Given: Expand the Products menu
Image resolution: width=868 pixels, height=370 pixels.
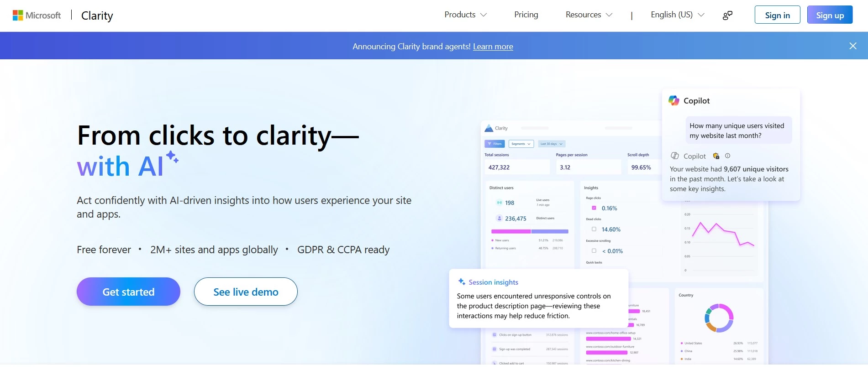Looking at the screenshot, I should point(465,15).
